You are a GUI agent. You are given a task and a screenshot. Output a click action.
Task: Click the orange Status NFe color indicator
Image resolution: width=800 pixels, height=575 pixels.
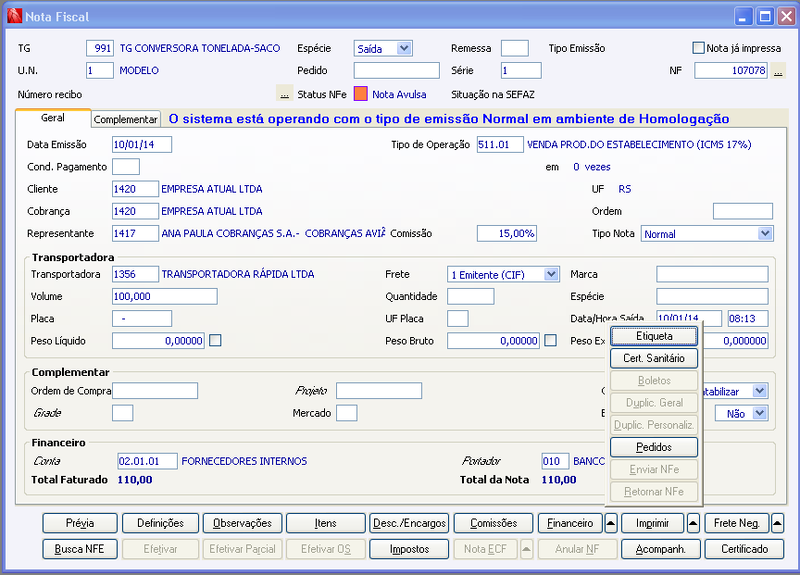tap(361, 94)
